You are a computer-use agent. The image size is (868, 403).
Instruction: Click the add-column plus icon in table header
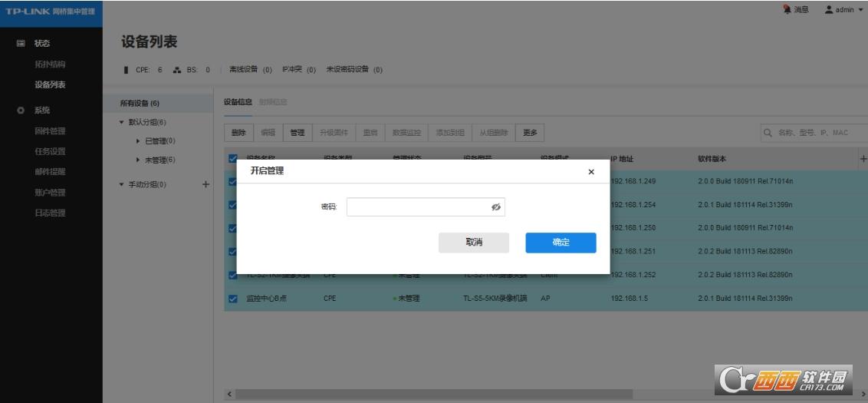tap(863, 159)
